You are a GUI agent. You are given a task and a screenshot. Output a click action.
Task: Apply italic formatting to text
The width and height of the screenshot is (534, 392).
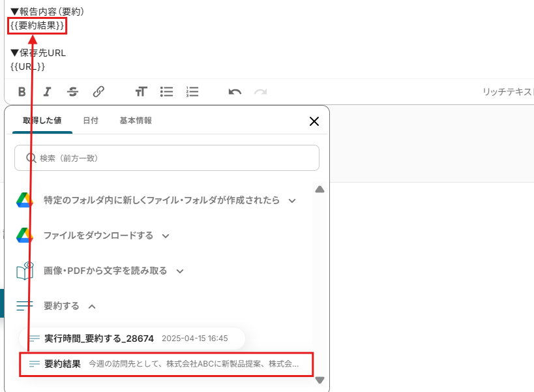tap(47, 91)
